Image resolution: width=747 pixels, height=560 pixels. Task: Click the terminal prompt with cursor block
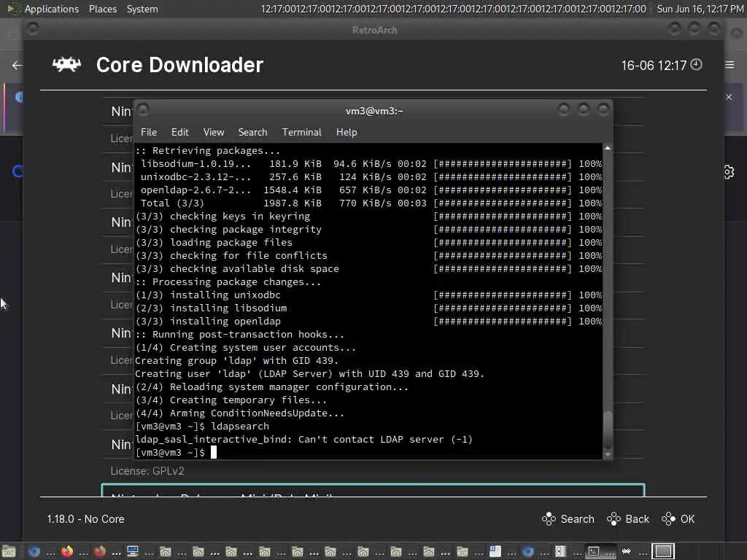pos(177,452)
